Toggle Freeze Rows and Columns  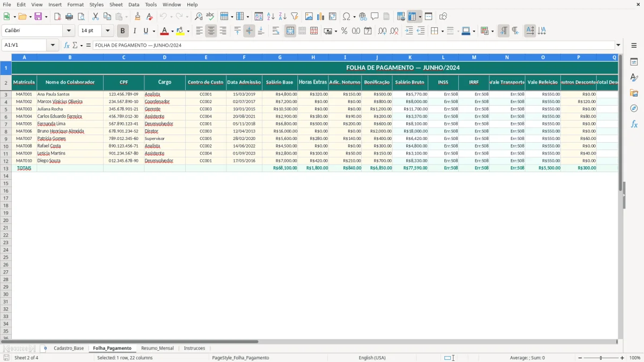[412, 17]
